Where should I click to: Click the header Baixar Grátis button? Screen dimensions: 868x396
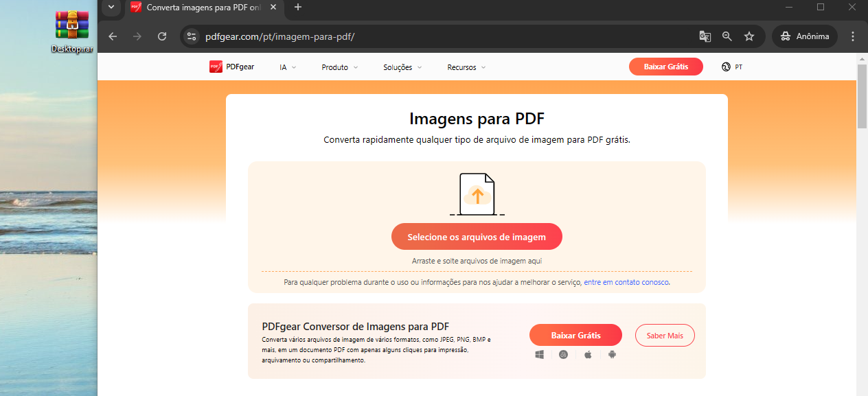pyautogui.click(x=666, y=67)
